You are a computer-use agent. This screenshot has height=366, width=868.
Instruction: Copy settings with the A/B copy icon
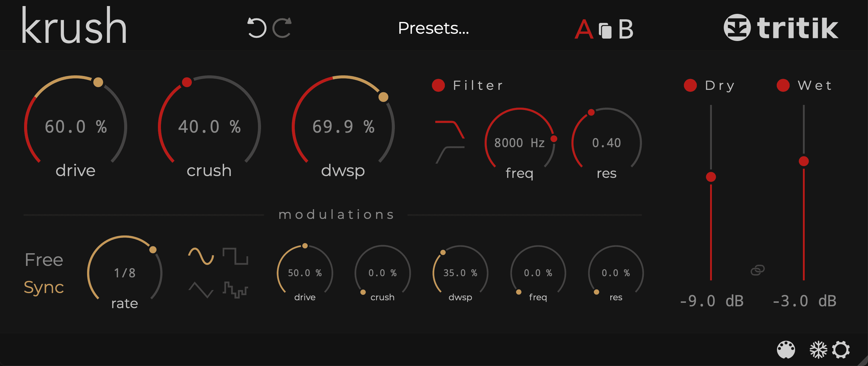pos(605,30)
